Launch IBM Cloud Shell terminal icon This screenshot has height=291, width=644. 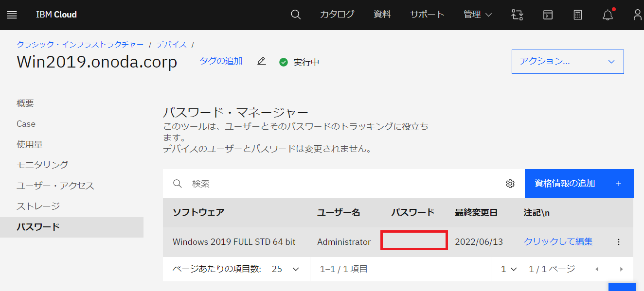pyautogui.click(x=548, y=15)
